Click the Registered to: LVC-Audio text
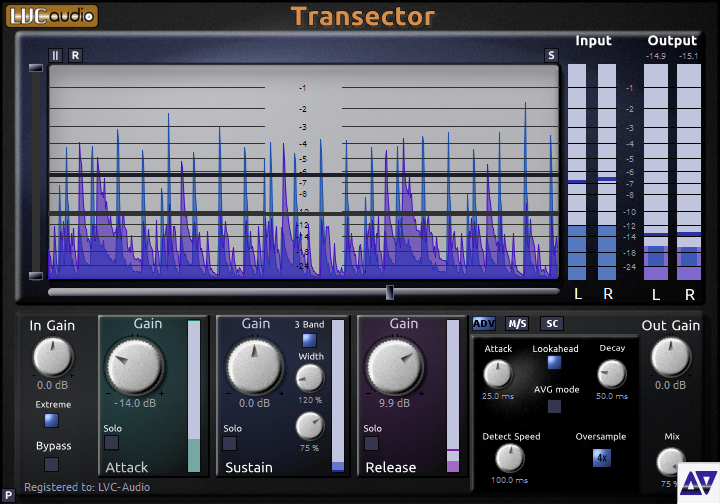720x504 pixels. 87,487
